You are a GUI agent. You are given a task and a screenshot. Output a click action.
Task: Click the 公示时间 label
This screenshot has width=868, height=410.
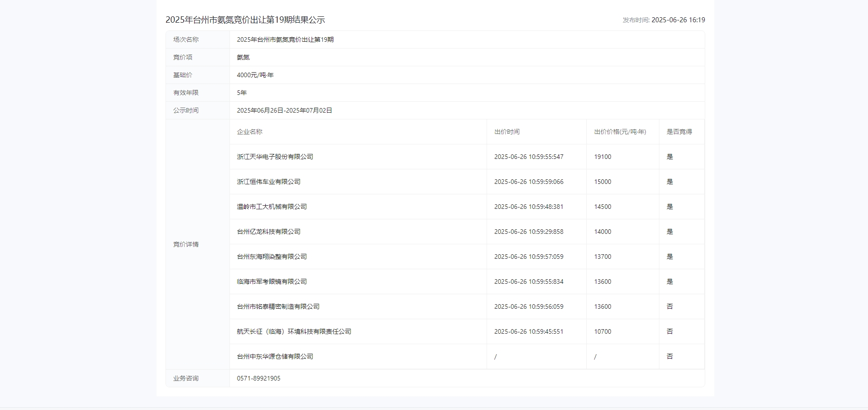tap(186, 110)
